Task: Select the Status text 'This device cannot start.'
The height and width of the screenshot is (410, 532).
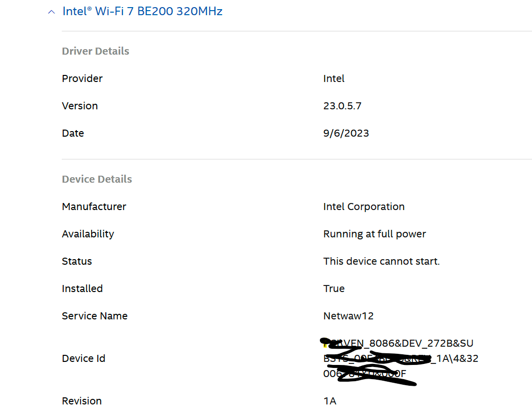Action: click(x=381, y=261)
